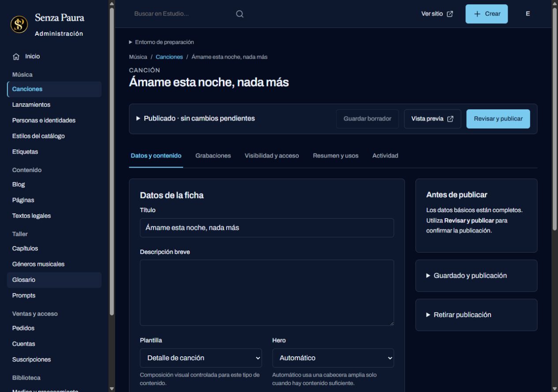Click the Título input field
Viewport: 558px width, 392px height.
(x=267, y=228)
